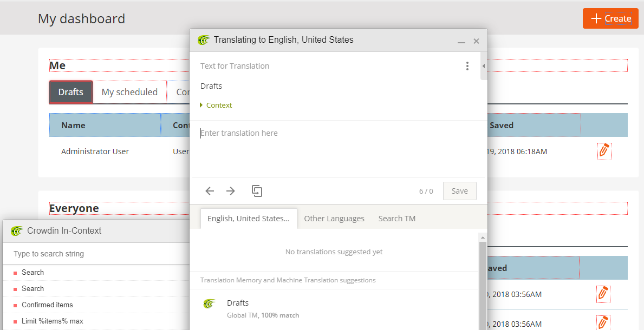Open the three-dot options menu in the editor
Screen dimensions: 644x330
click(x=467, y=65)
